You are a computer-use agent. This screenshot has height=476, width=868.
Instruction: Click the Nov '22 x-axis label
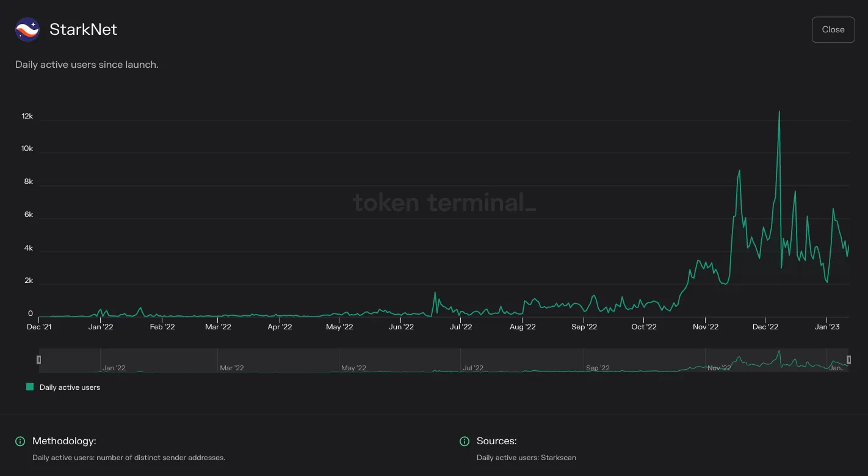pyautogui.click(x=705, y=327)
